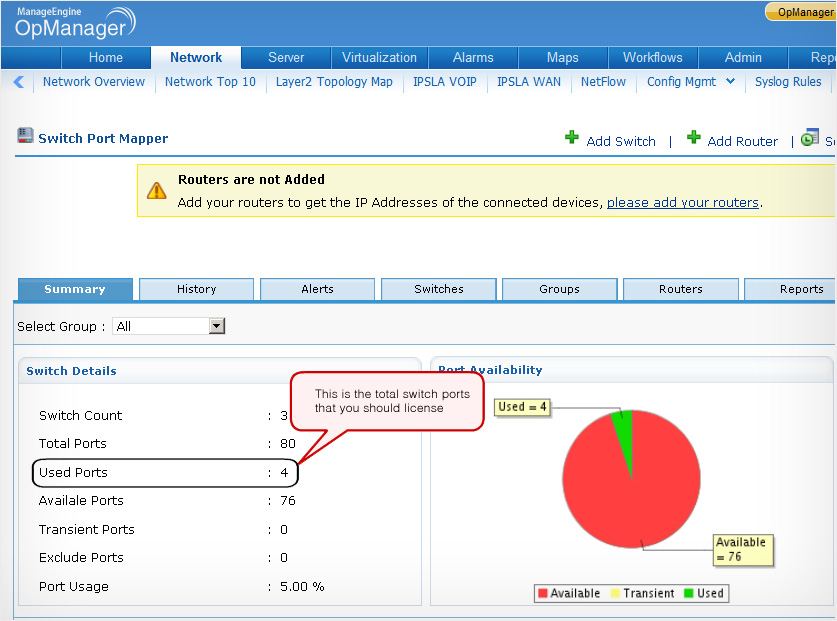
Task: Click 'Routers are not Added' heading
Action: (251, 179)
